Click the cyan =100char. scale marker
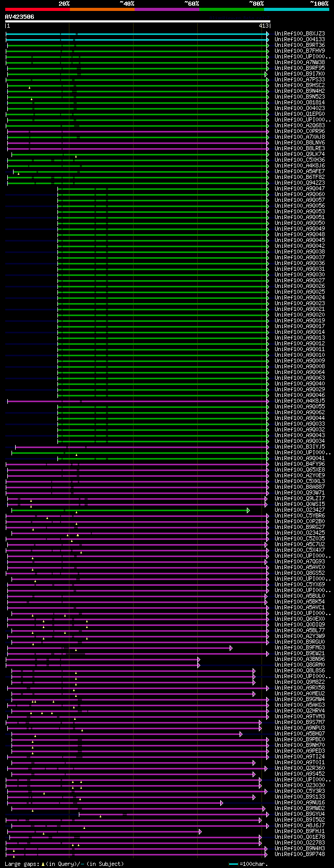Screen dimensions: 334x868 click(233, 864)
